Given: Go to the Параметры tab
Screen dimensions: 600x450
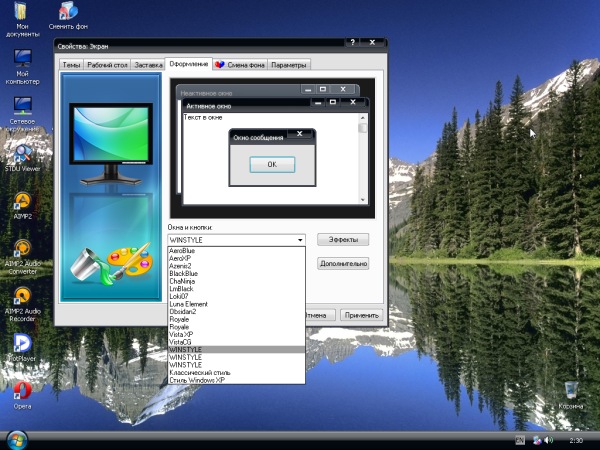Looking at the screenshot, I should tap(288, 65).
